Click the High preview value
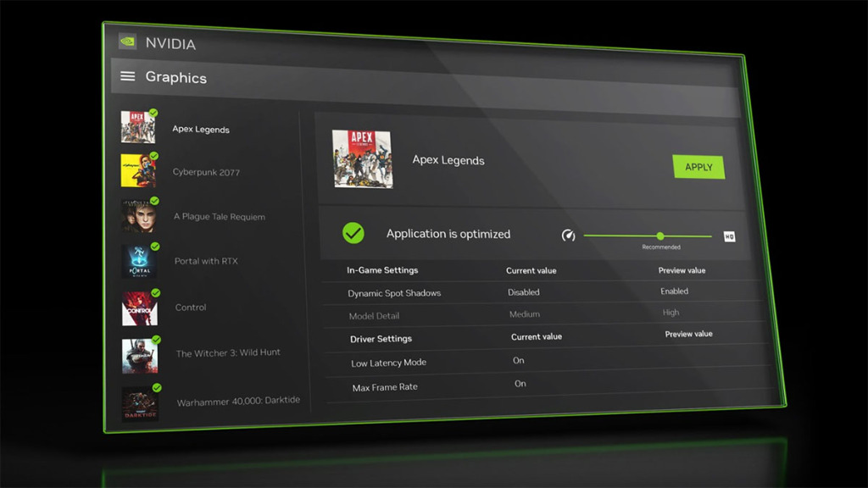This screenshot has width=868, height=488. (670, 313)
